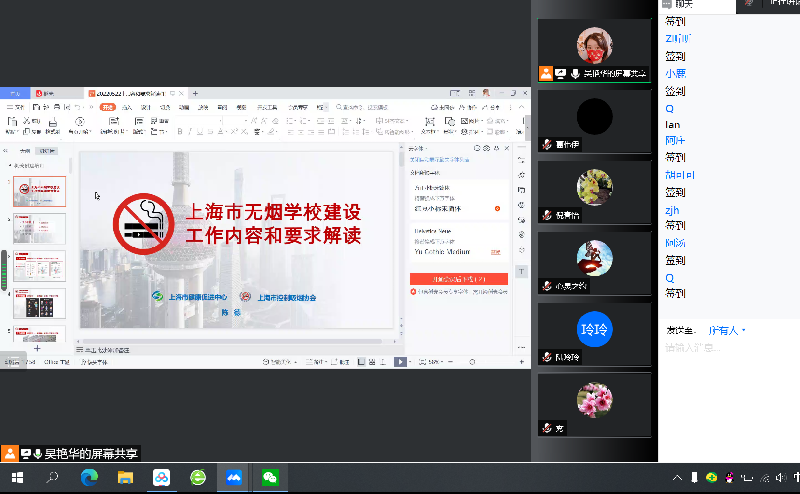Click the Paste icon in WPS ribbon
This screenshot has height=494, width=800.
[x=12, y=121]
